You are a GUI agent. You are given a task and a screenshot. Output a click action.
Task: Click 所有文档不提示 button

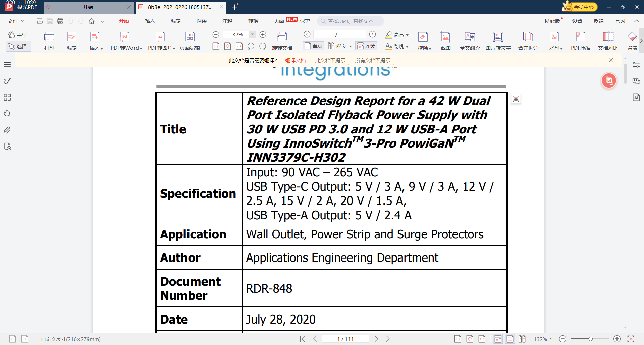click(x=373, y=60)
